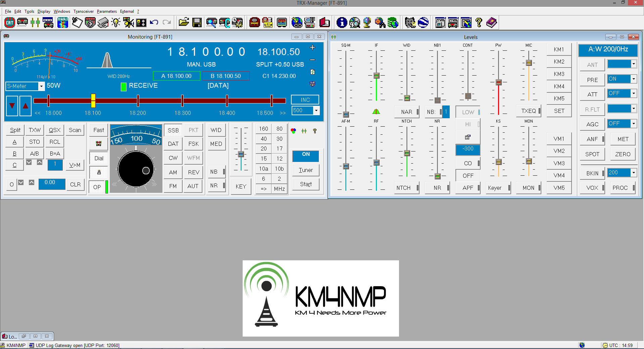Click the red CAT interface toolbar icon

click(x=10, y=23)
